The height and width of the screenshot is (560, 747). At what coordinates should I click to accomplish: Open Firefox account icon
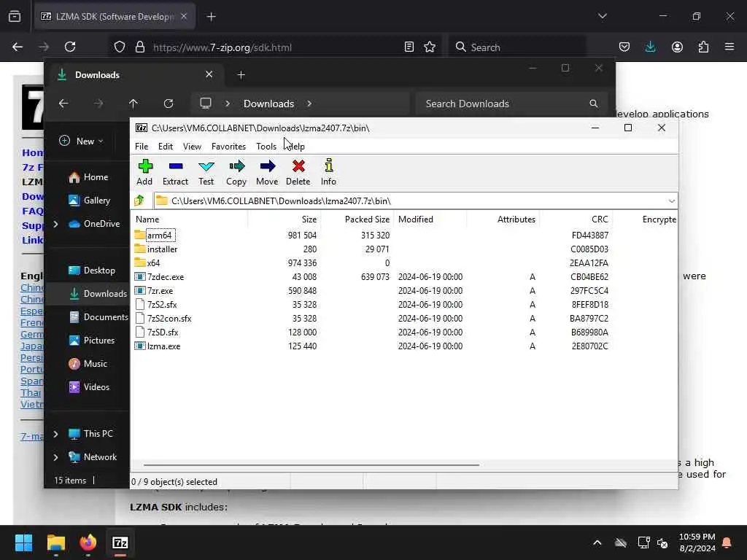[x=677, y=47]
